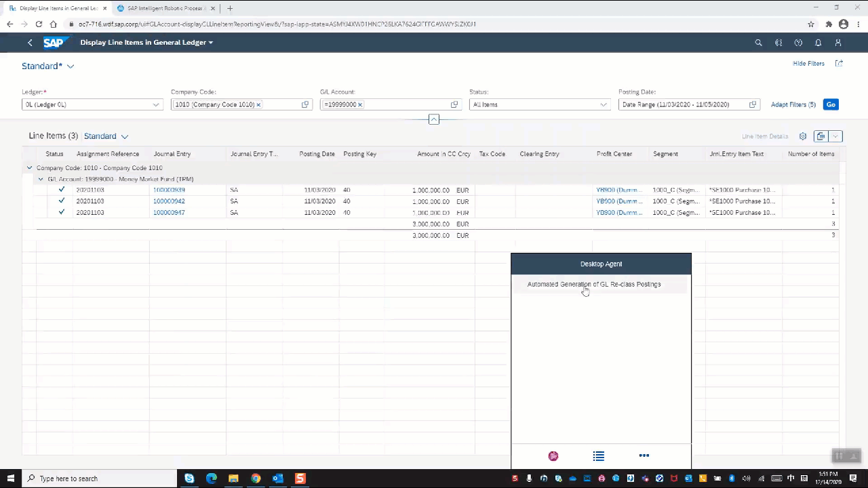Screen dimensions: 868x488
Task: Click the SAP back arrow
Action: [x=30, y=43]
